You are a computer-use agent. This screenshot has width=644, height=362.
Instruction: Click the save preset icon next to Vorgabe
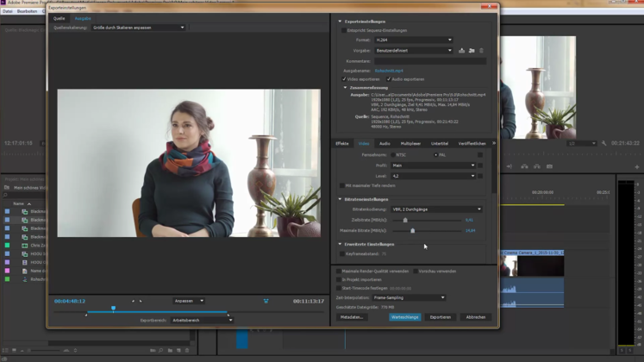pyautogui.click(x=462, y=51)
